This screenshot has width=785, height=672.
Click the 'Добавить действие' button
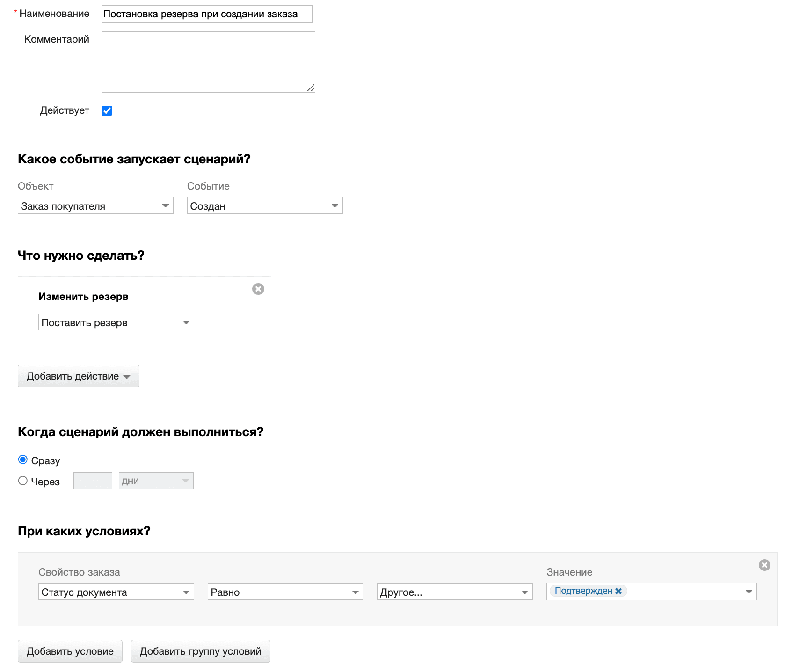[79, 376]
